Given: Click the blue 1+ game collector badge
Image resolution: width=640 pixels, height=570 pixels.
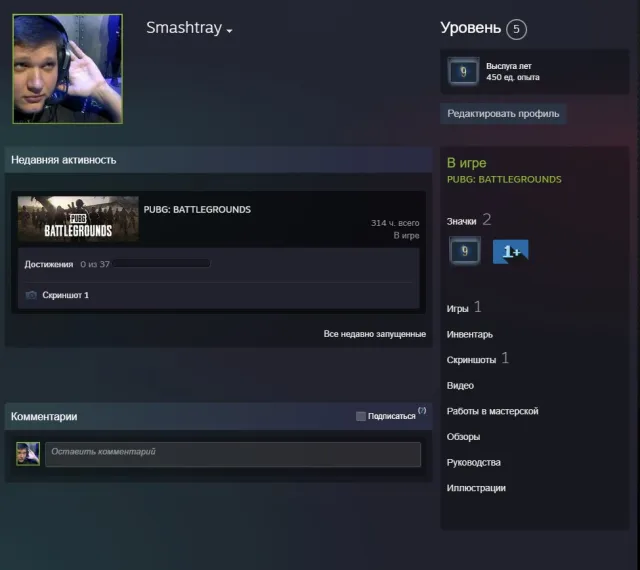Looking at the screenshot, I should pyautogui.click(x=511, y=252).
